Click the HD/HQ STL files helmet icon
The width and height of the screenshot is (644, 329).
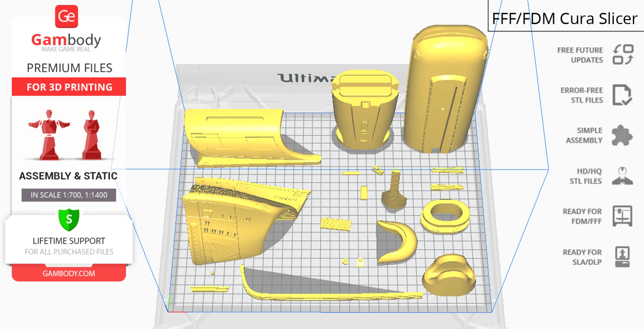point(622,176)
